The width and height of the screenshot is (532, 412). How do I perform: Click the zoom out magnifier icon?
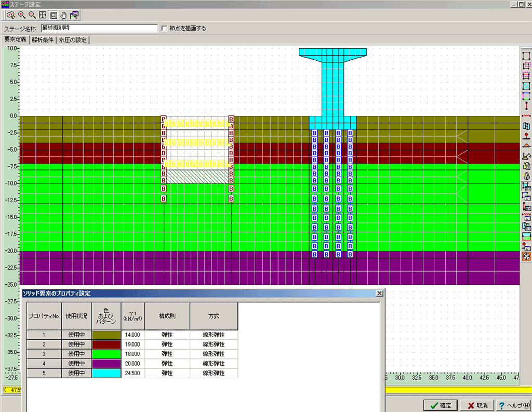pyautogui.click(x=32, y=15)
